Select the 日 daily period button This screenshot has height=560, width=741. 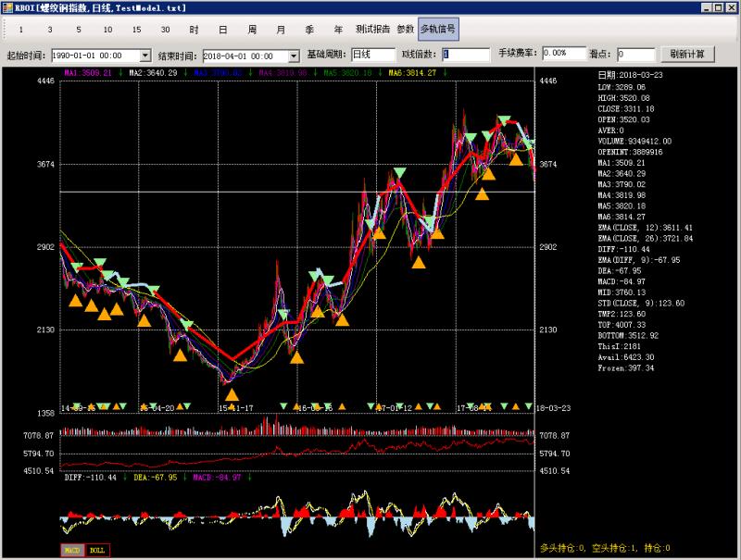coord(222,30)
